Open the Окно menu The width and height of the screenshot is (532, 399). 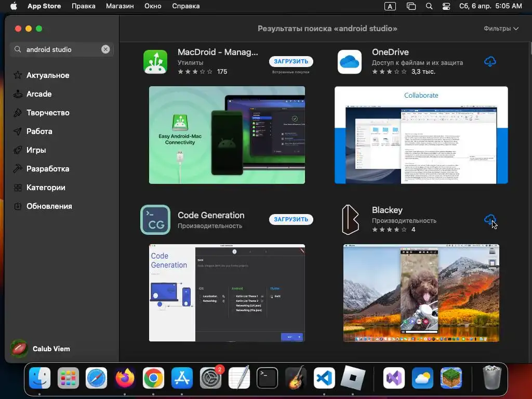pos(153,6)
